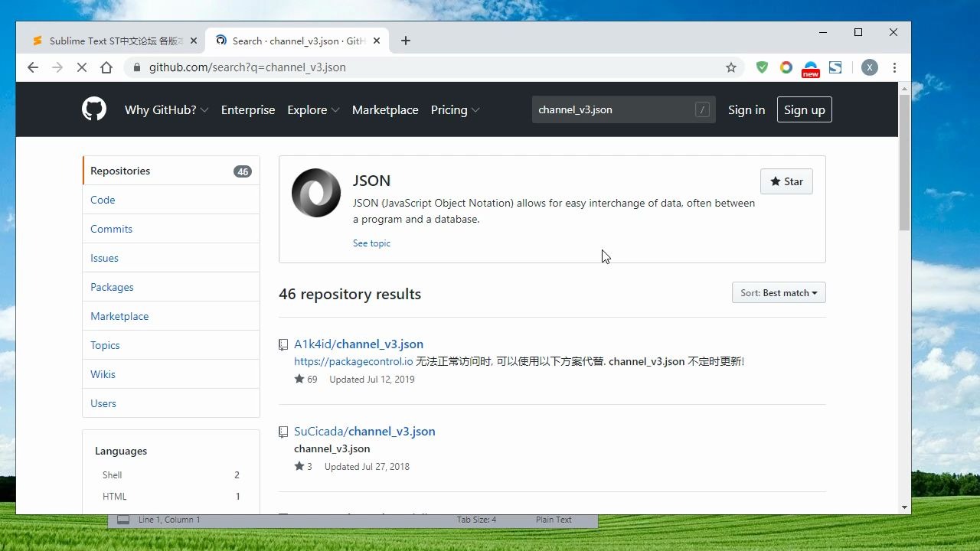The image size is (980, 551).
Task: Select the Users filter
Action: [171, 403]
